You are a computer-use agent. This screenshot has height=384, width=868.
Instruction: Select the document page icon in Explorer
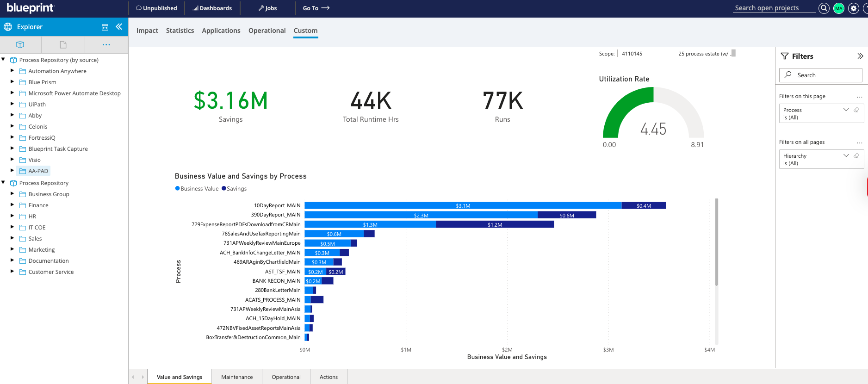pyautogui.click(x=63, y=45)
